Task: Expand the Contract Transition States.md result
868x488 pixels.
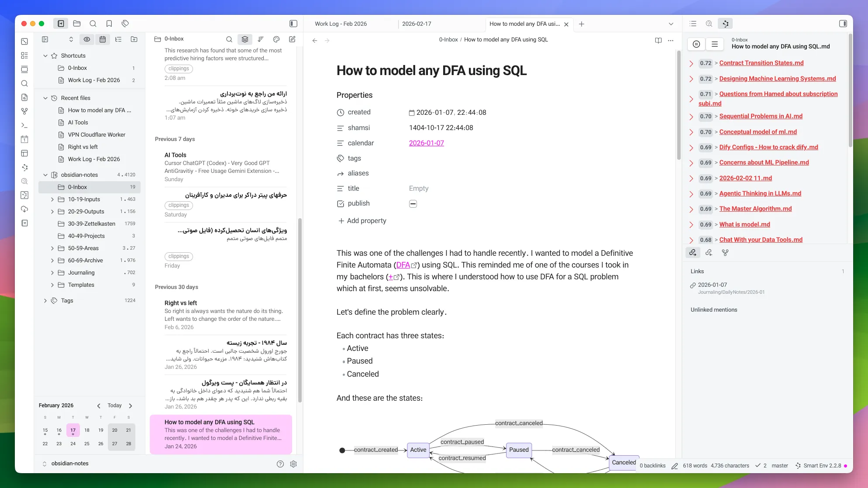Action: coord(691,64)
